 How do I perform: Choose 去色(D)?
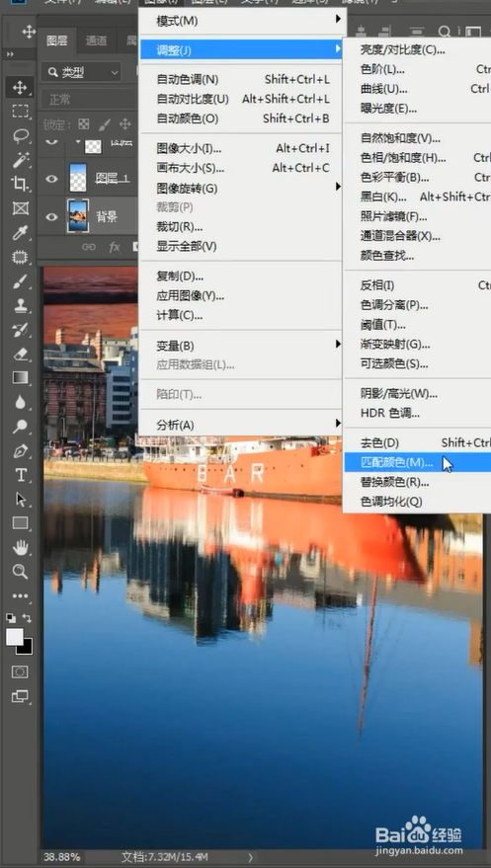coord(417,442)
